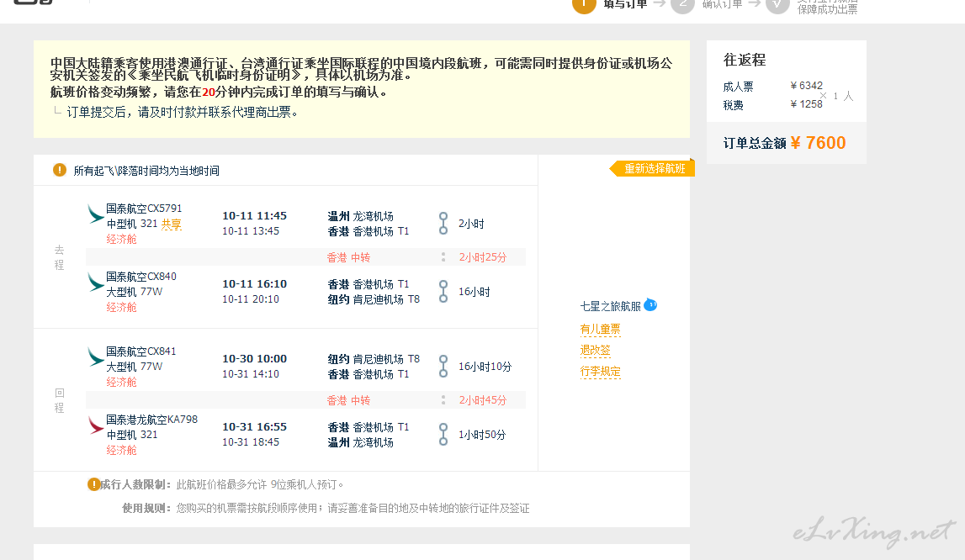This screenshot has width=965, height=560.
Task: Click the Cathay Pacific logo beside flight CX840
Action: pyautogui.click(x=95, y=283)
